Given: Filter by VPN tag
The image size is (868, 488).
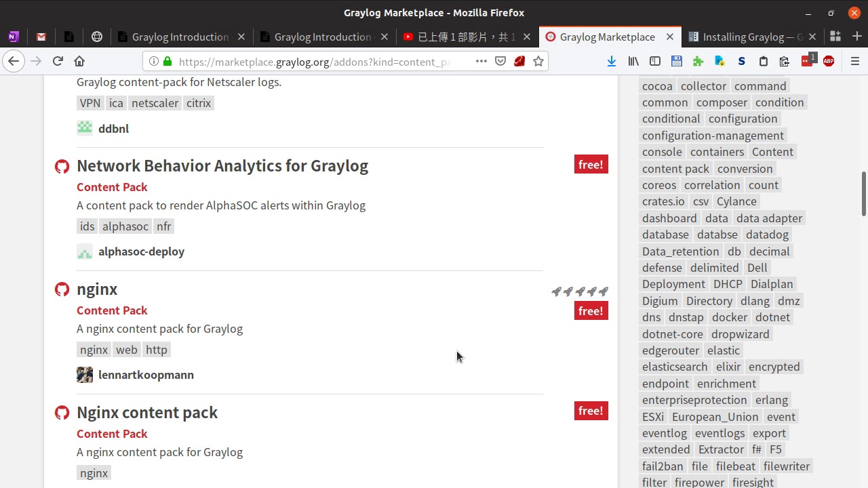Looking at the screenshot, I should pyautogui.click(x=90, y=103).
